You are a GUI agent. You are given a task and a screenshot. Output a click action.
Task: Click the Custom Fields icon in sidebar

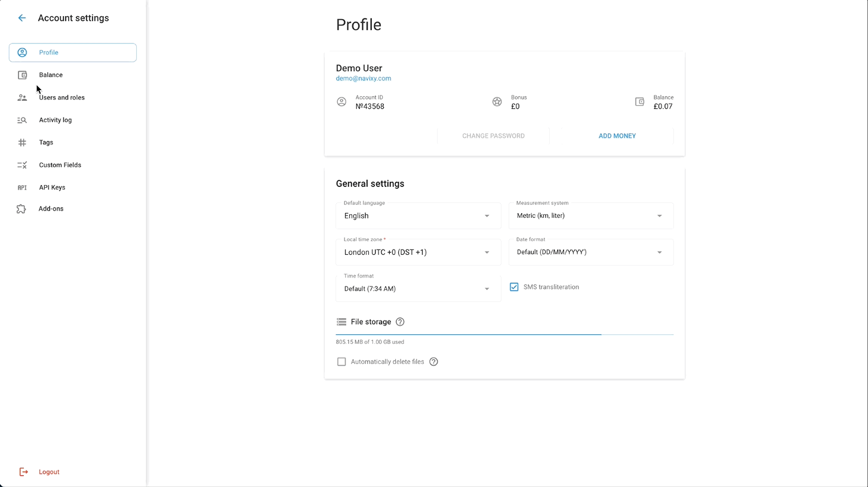[x=22, y=165]
